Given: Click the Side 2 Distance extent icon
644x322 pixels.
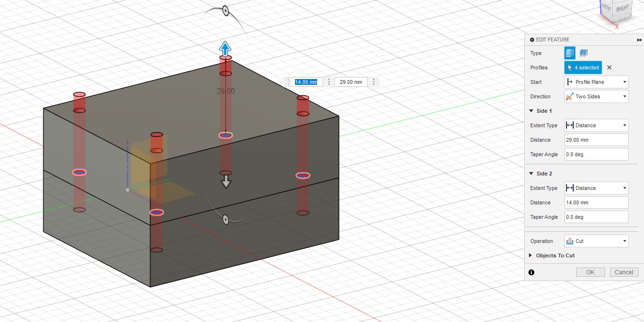Looking at the screenshot, I should point(570,188).
